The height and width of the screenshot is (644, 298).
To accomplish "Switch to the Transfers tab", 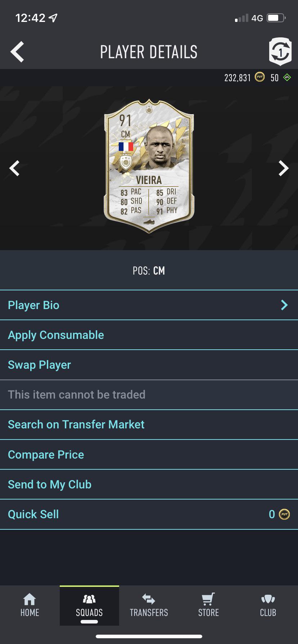I will [149, 606].
